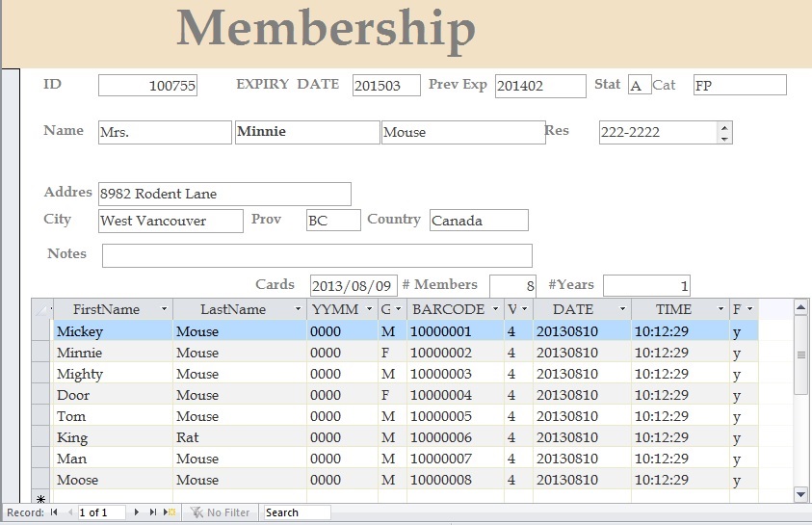This screenshot has height=525, width=812.
Task: Open FirstName column filter dropdown
Action: click(x=164, y=309)
